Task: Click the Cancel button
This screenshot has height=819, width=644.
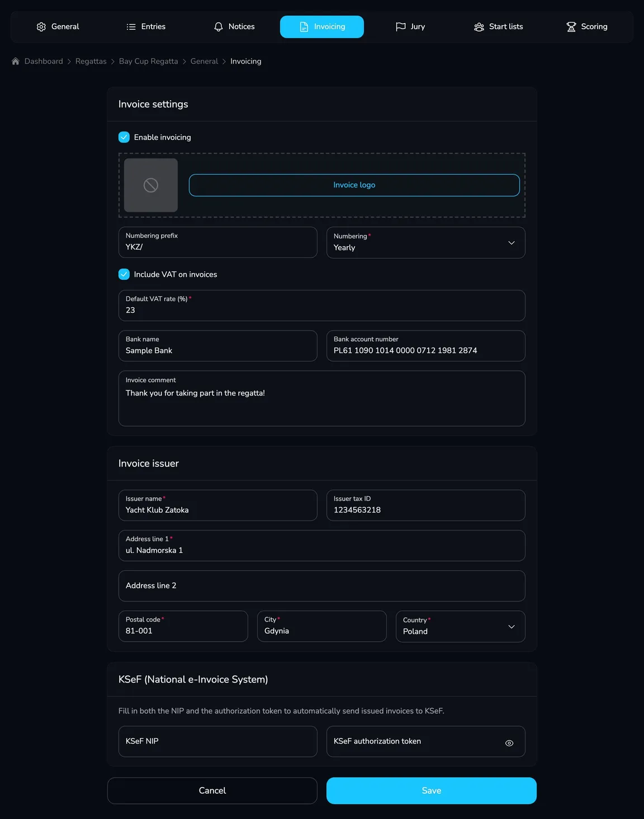Action: pos(212,790)
